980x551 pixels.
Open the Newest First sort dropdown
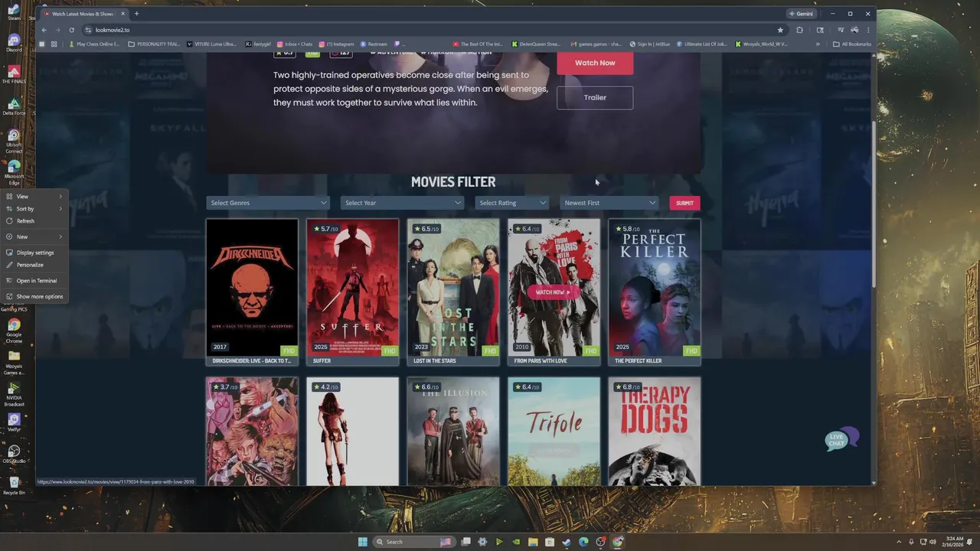pos(609,203)
